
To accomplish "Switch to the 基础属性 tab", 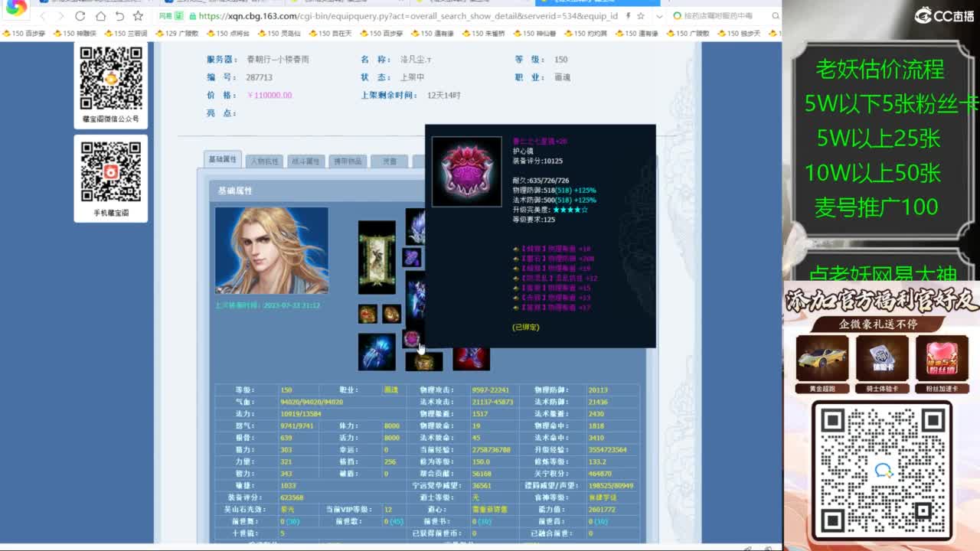I will (222, 159).
